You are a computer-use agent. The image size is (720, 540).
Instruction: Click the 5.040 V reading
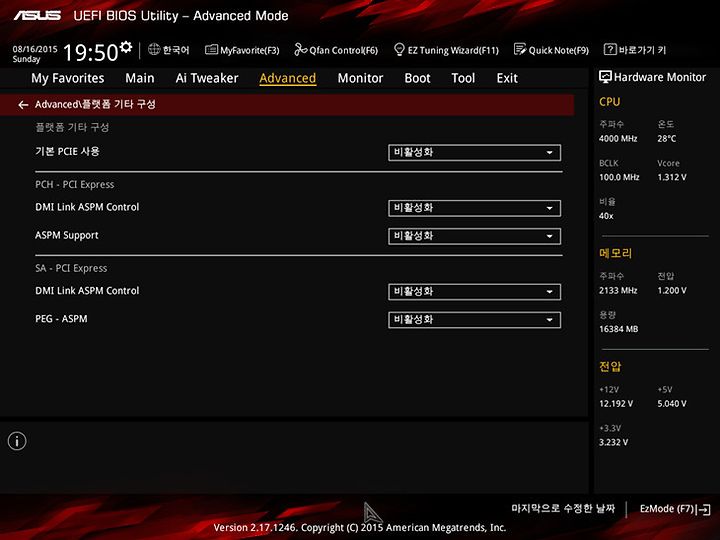point(672,404)
